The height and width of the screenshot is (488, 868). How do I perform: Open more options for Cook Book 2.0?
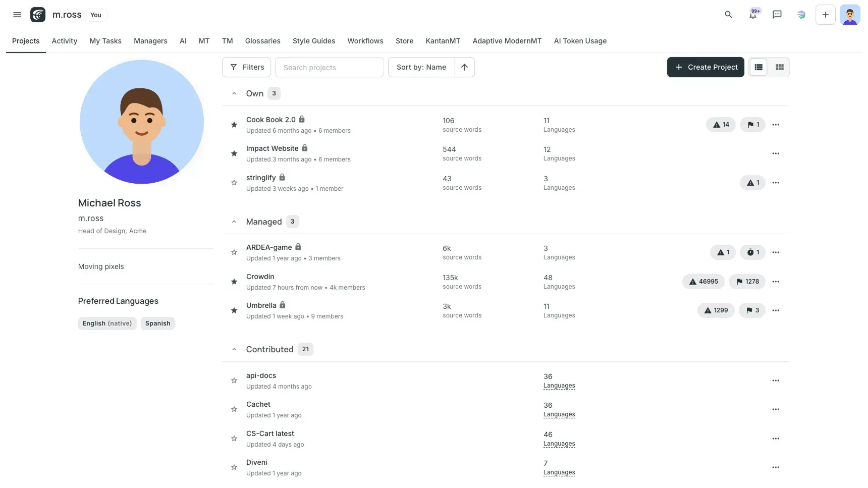pyautogui.click(x=776, y=125)
